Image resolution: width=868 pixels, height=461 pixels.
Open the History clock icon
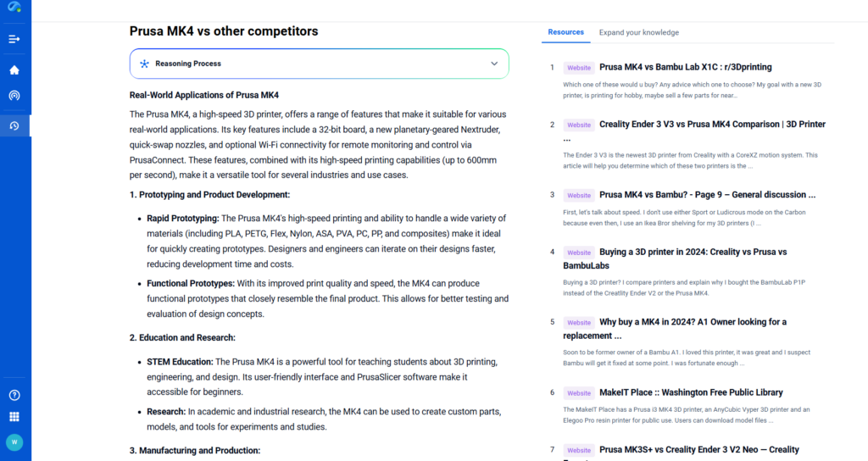click(x=14, y=126)
